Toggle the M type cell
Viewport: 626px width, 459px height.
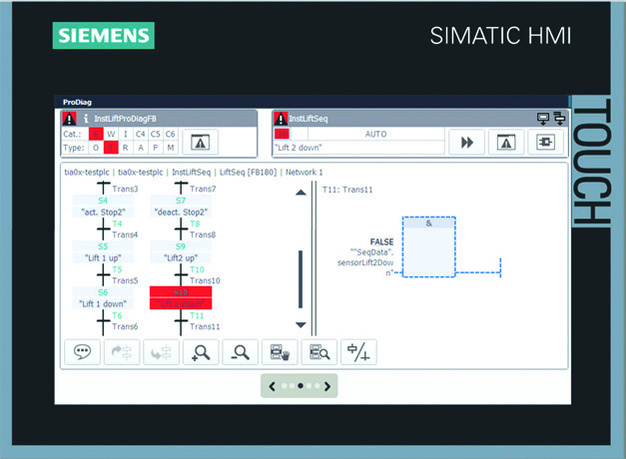click(x=170, y=148)
